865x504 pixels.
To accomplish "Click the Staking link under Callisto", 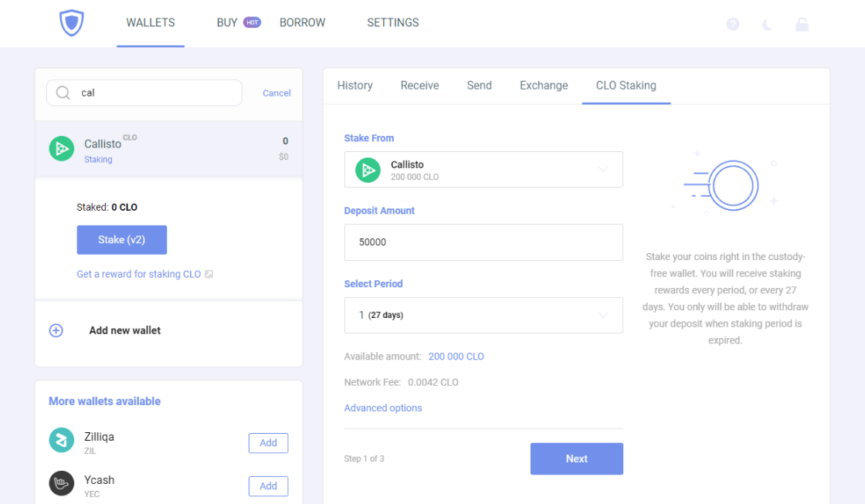I will [98, 159].
